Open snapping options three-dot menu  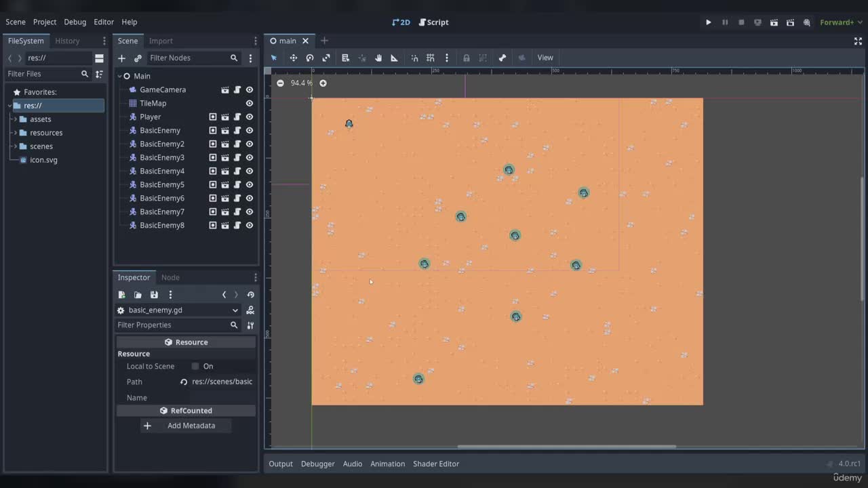[x=446, y=58]
